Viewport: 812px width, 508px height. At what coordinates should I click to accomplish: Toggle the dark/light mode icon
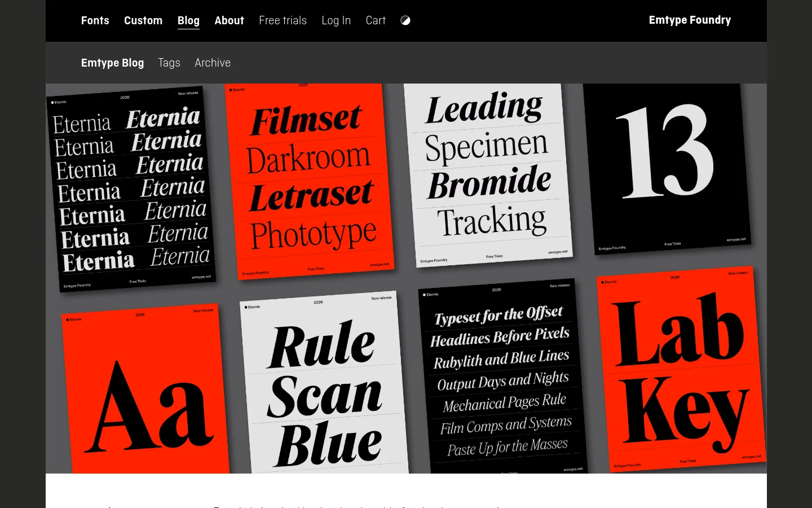pyautogui.click(x=405, y=20)
